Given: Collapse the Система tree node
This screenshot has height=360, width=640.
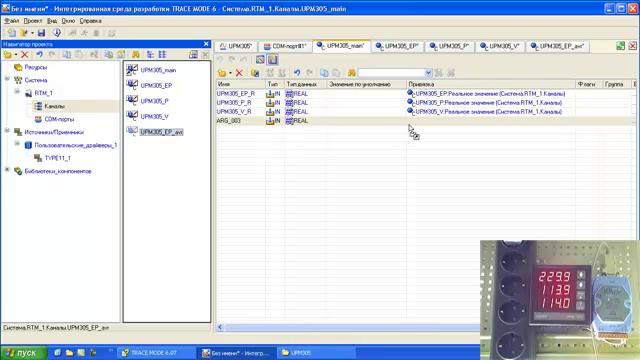Looking at the screenshot, I should click(x=7, y=79).
